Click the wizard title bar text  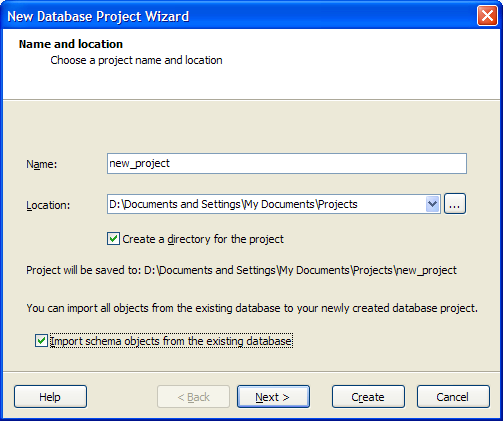98,16
